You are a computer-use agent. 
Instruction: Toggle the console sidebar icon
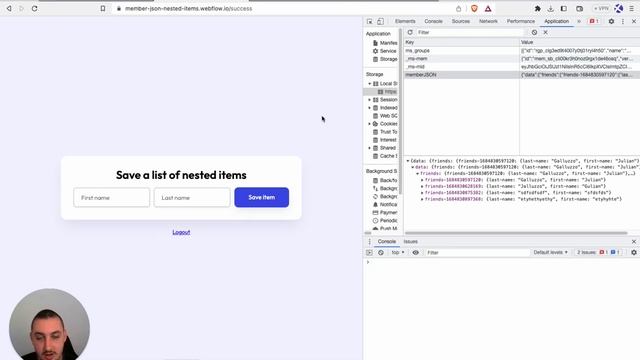tap(369, 253)
